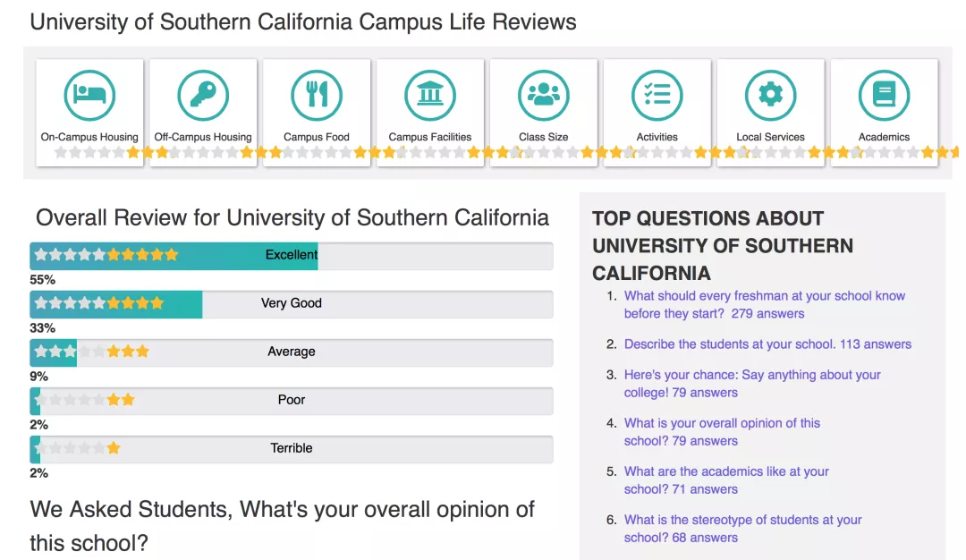Open the freshman advice question link
The width and height of the screenshot is (966, 560).
click(765, 304)
